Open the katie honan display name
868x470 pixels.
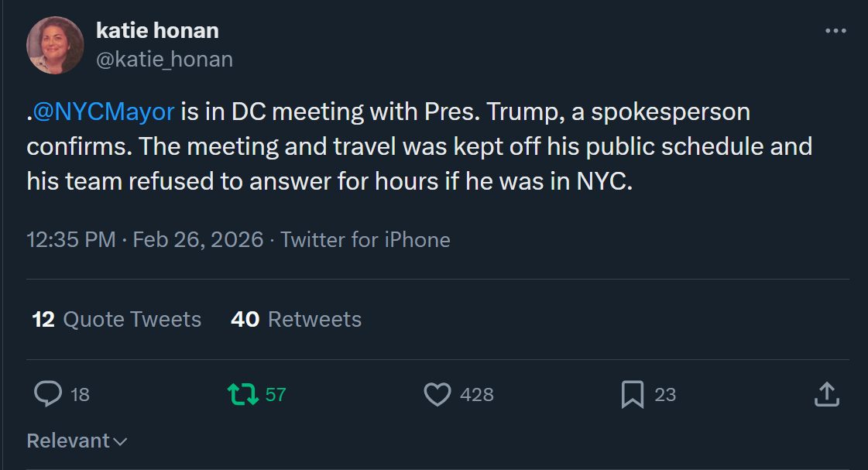pos(157,30)
